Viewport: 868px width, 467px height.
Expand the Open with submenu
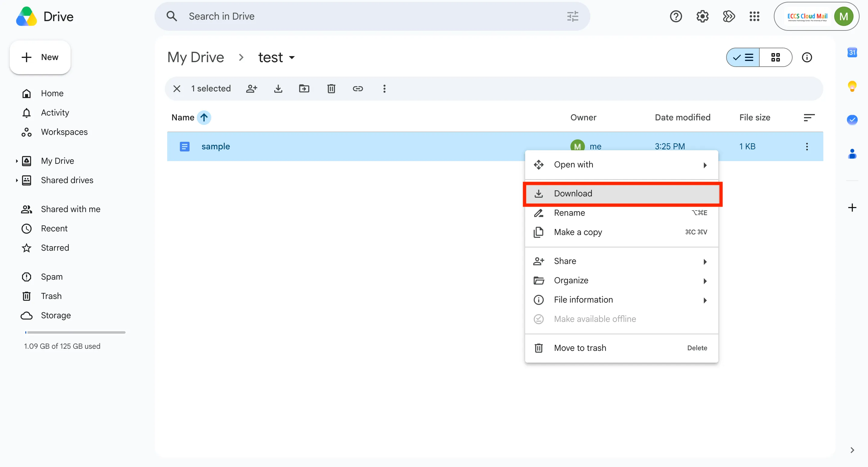[621, 165]
